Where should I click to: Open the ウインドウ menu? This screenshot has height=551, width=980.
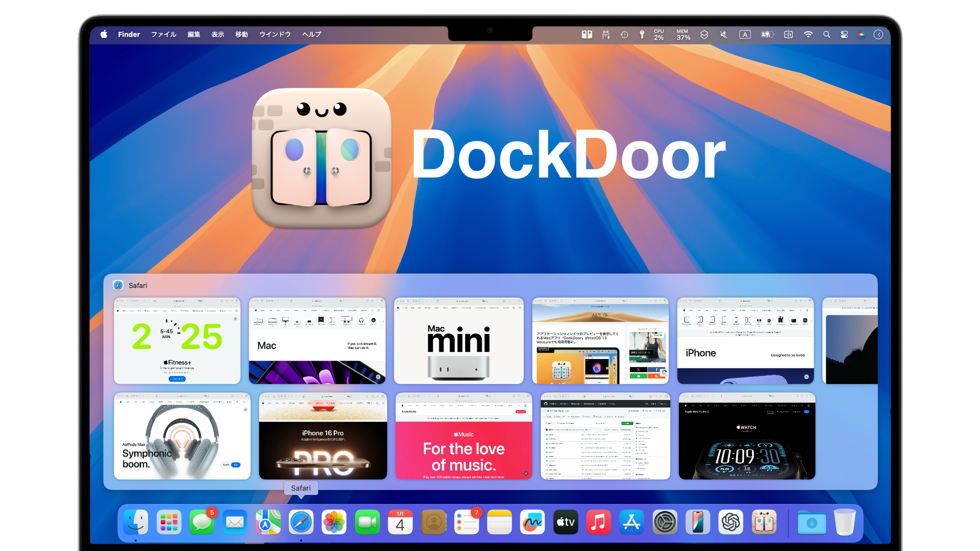click(275, 34)
